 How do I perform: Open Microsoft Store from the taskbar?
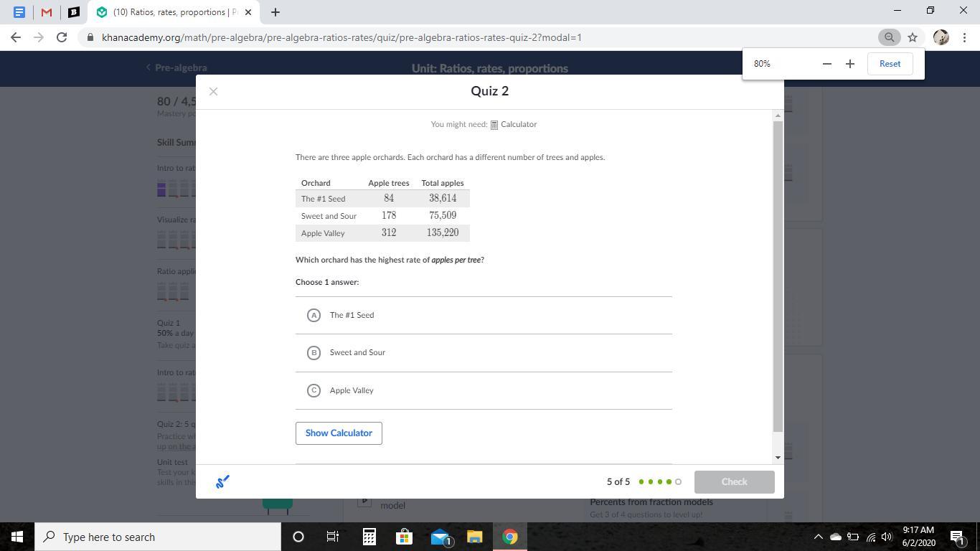[x=404, y=537]
